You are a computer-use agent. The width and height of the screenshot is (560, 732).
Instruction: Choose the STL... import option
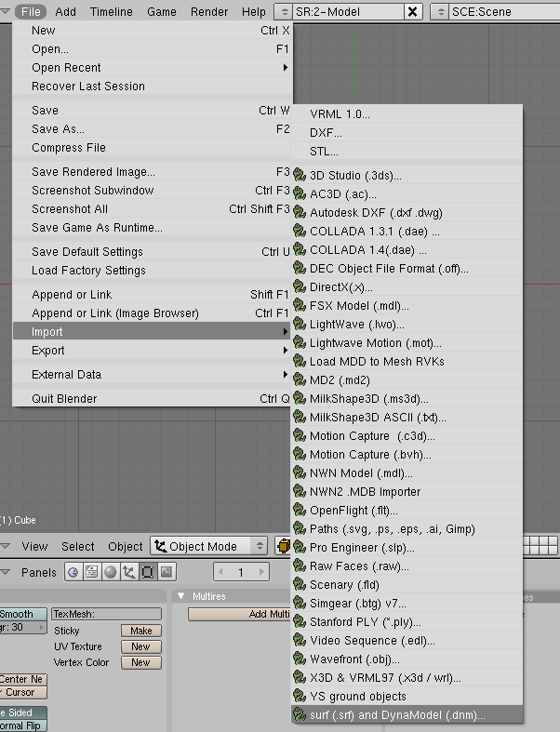(407, 152)
